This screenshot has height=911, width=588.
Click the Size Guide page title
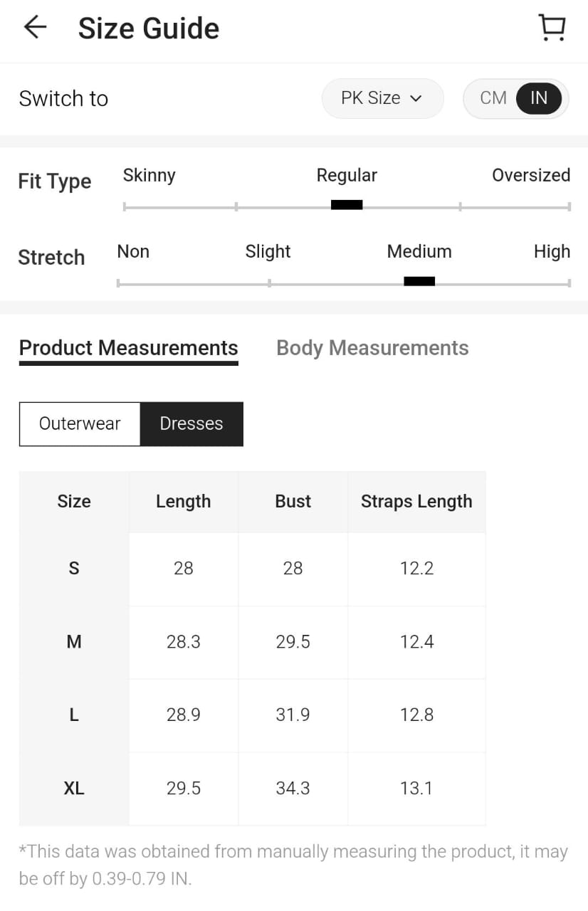149,28
